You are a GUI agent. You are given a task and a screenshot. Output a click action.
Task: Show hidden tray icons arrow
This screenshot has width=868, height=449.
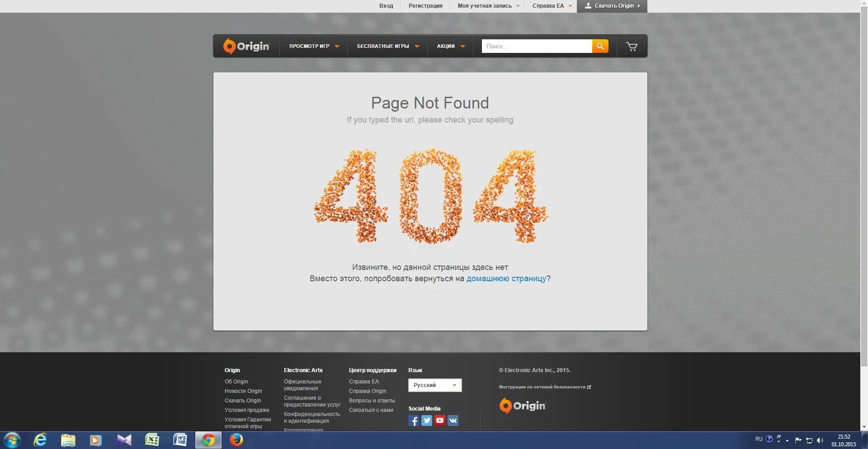pyautogui.click(x=788, y=440)
